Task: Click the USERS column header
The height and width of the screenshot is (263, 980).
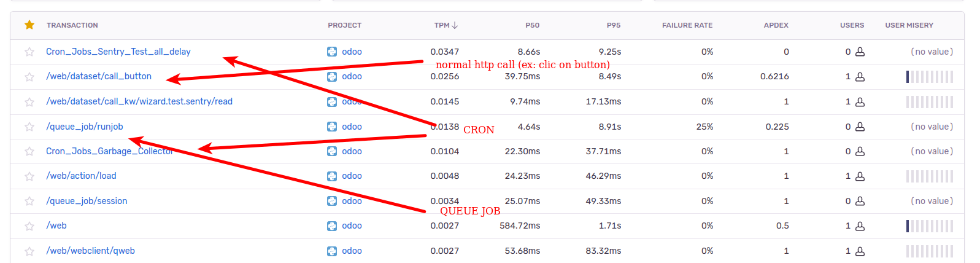Action: pos(852,25)
